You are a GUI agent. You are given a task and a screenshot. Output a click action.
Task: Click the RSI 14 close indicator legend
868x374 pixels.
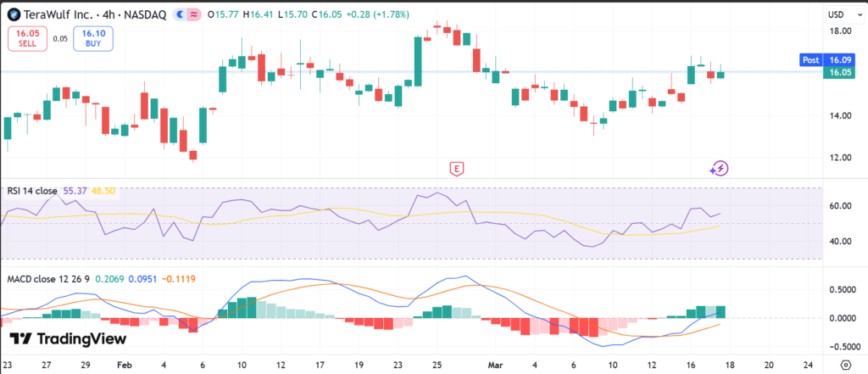coord(32,191)
